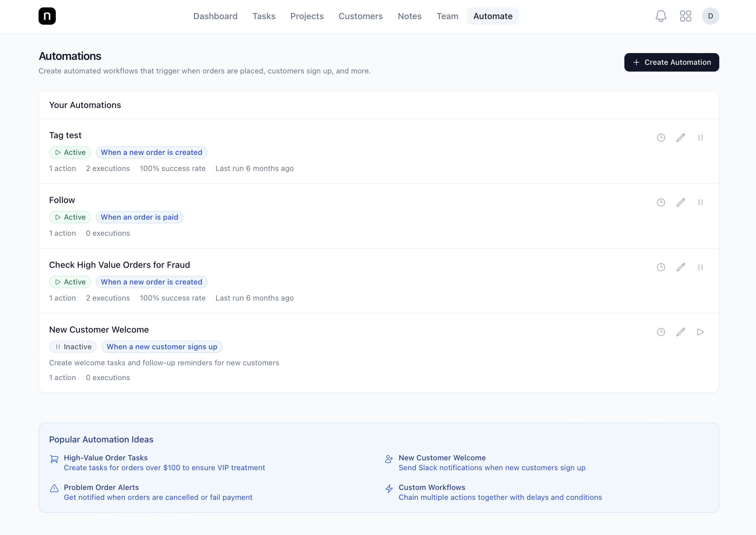The height and width of the screenshot is (535, 756).
Task: Edit Check High Value Orders for Fraud
Action: pyautogui.click(x=680, y=267)
